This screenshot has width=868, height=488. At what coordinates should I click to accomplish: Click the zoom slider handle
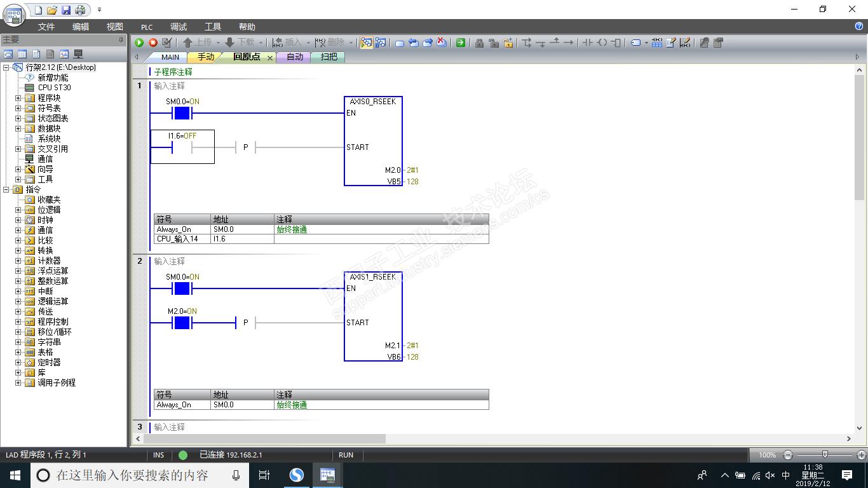pyautogui.click(x=825, y=454)
